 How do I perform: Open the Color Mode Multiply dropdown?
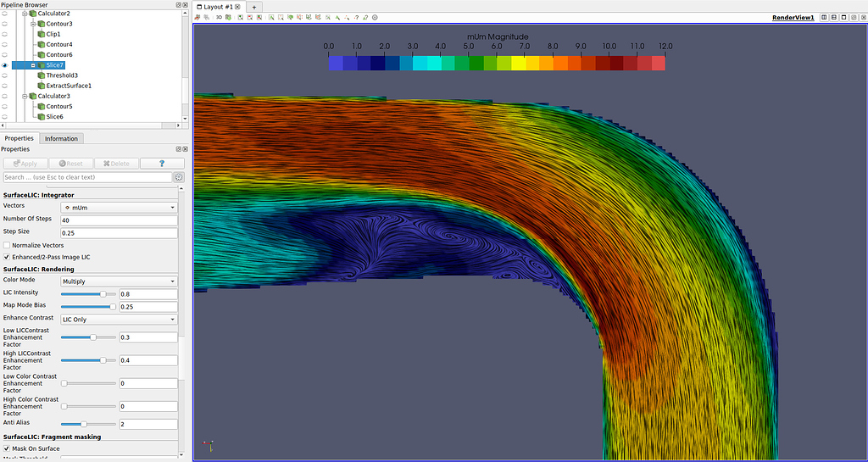(x=119, y=281)
